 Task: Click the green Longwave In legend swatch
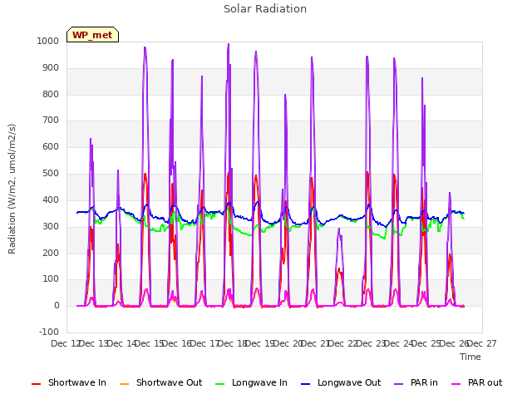(x=220, y=384)
